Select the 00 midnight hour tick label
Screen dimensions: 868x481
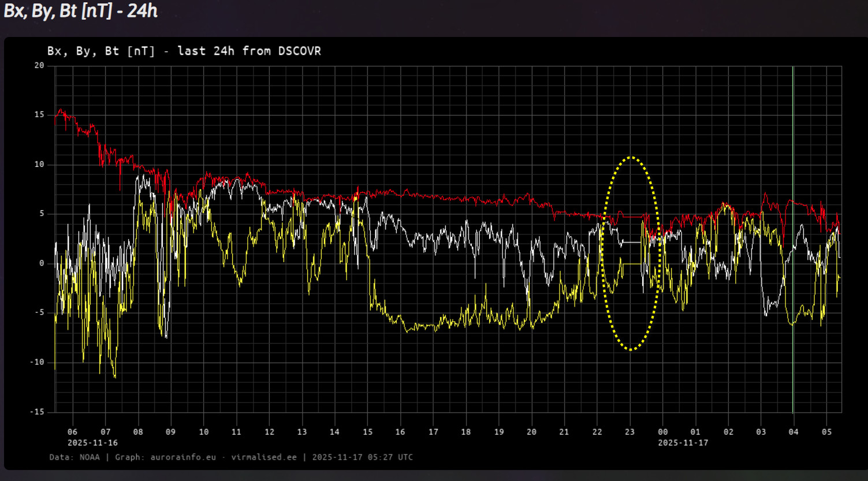(x=663, y=432)
